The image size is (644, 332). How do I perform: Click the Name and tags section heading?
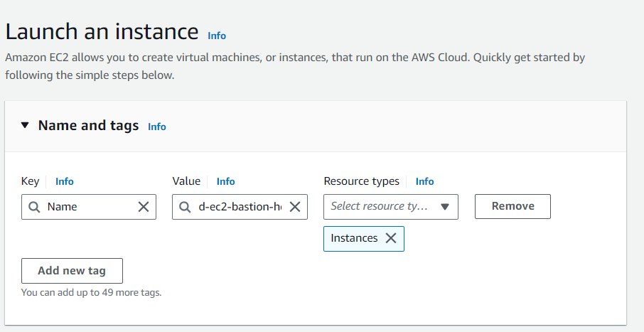click(88, 126)
